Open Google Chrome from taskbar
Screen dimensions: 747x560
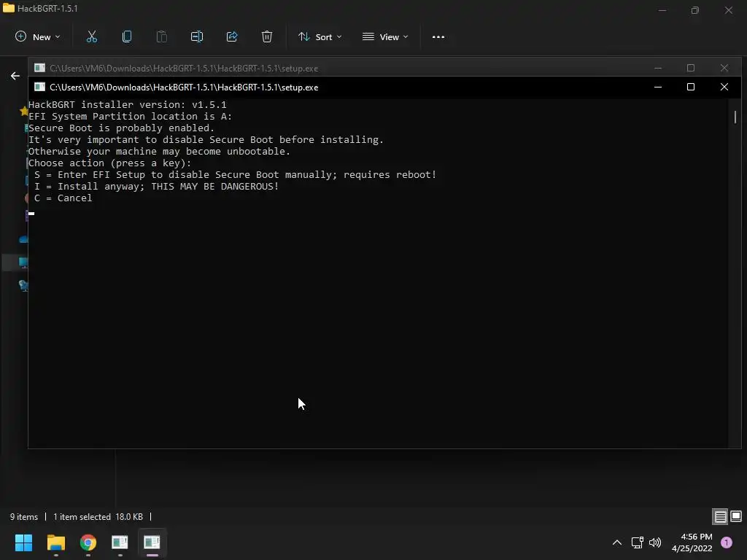tap(88, 542)
